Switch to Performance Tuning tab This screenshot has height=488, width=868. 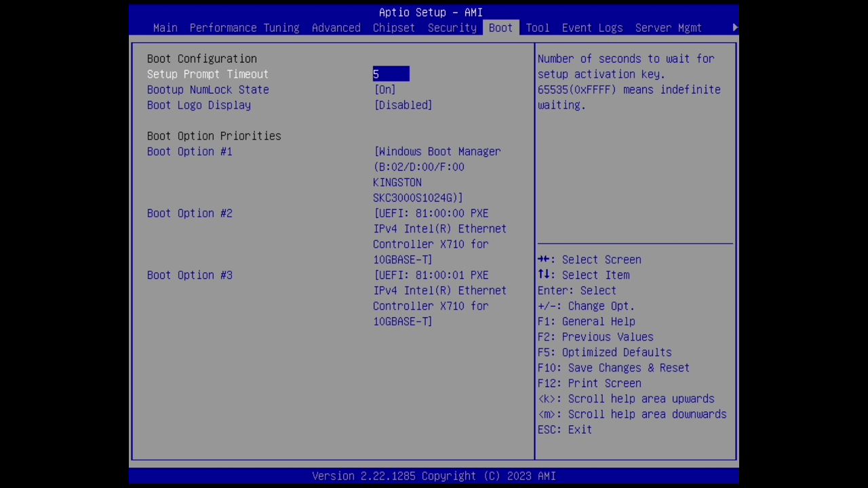[244, 28]
